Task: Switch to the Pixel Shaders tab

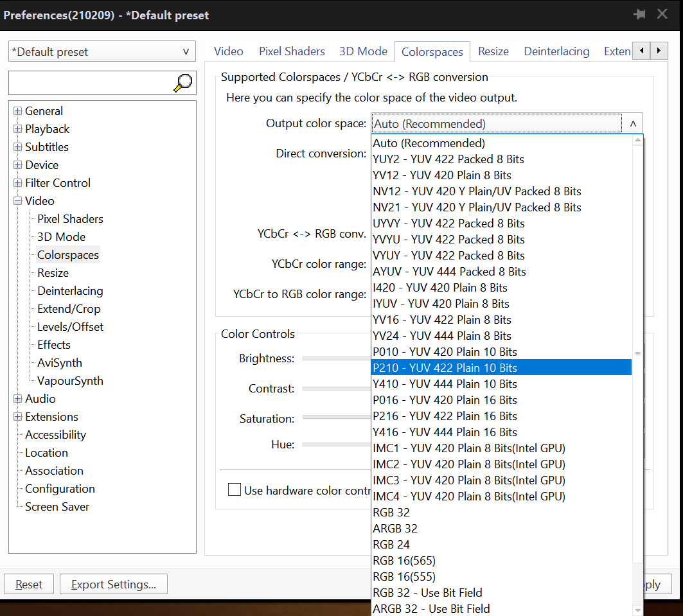Action: (x=292, y=51)
